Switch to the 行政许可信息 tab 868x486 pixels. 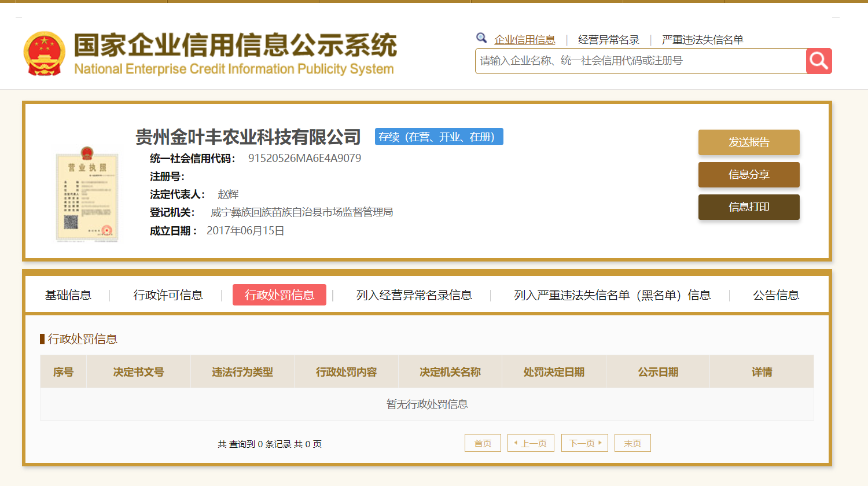(168, 295)
